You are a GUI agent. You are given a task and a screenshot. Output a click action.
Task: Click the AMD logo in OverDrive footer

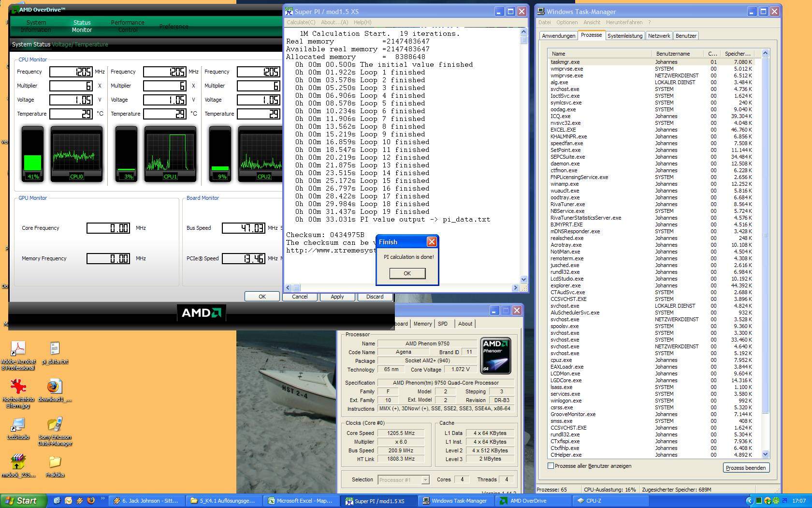(x=201, y=313)
